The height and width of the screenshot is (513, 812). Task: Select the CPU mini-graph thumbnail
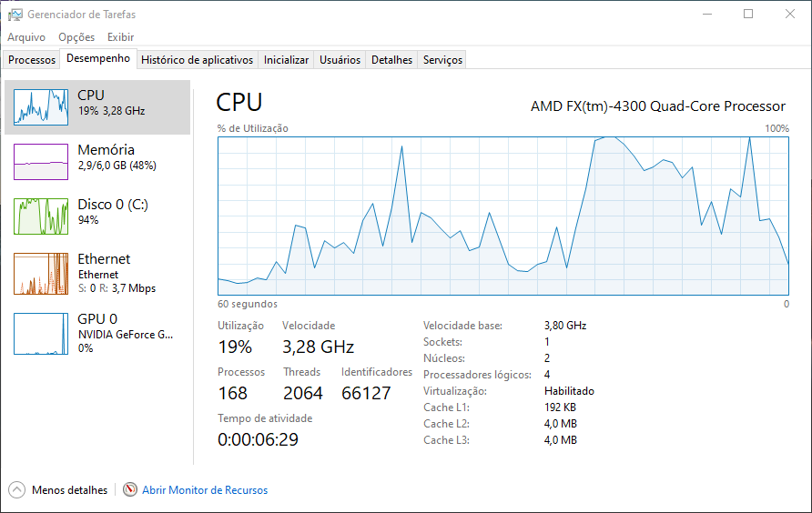click(41, 107)
